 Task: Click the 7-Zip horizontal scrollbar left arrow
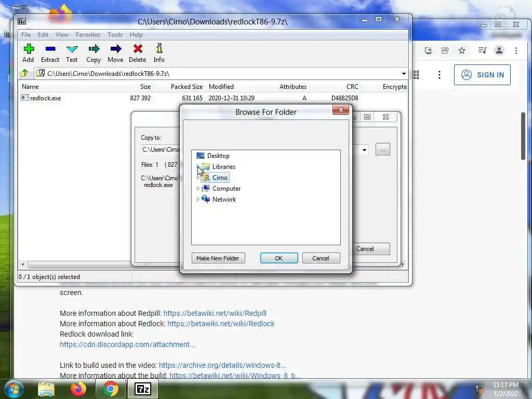(23, 264)
